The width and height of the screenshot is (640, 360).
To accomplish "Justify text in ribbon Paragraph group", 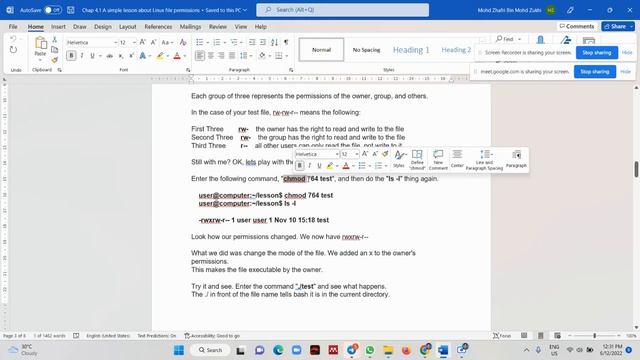I will [232, 56].
